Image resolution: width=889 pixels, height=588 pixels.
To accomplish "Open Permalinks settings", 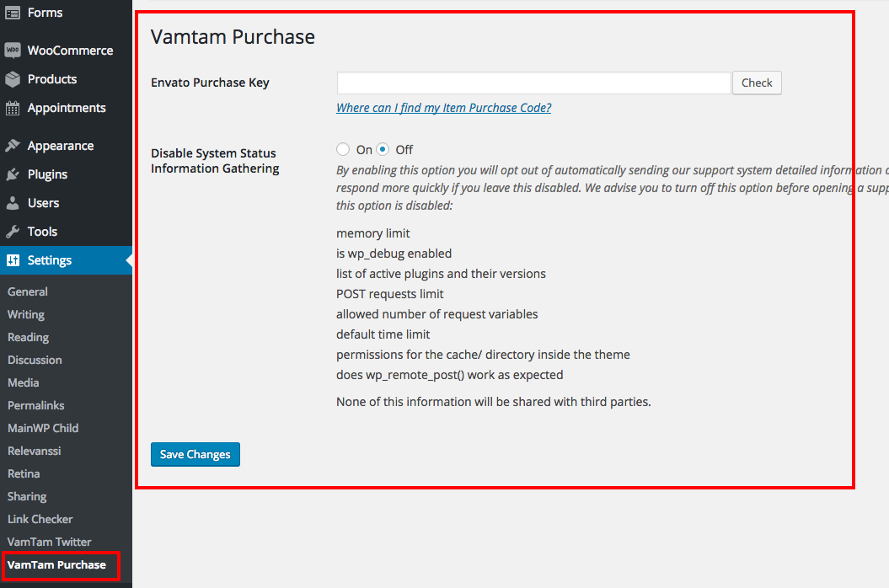I will (x=35, y=405).
